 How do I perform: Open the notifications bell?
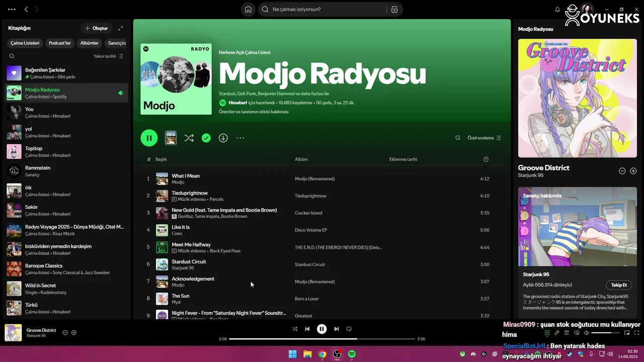click(557, 10)
